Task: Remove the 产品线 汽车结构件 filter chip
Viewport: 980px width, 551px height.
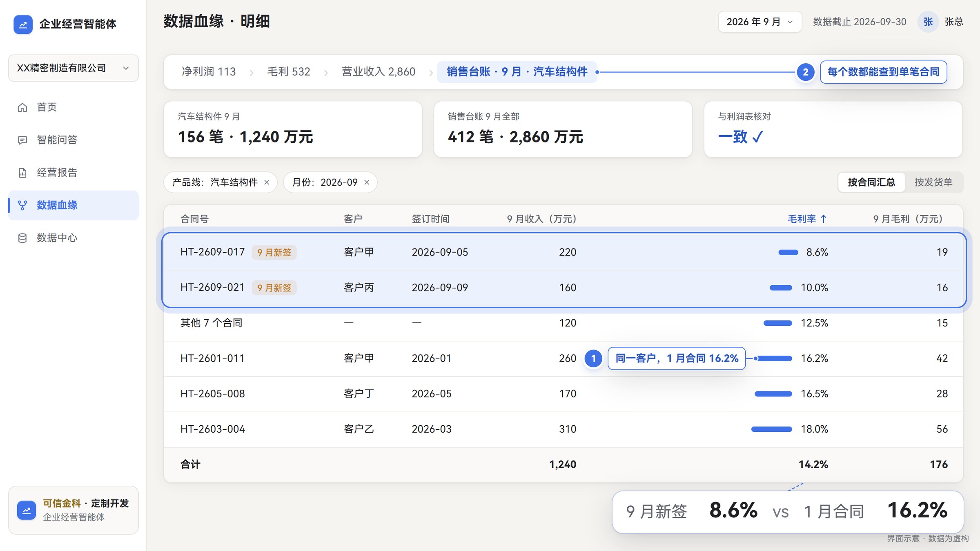Action: [267, 182]
